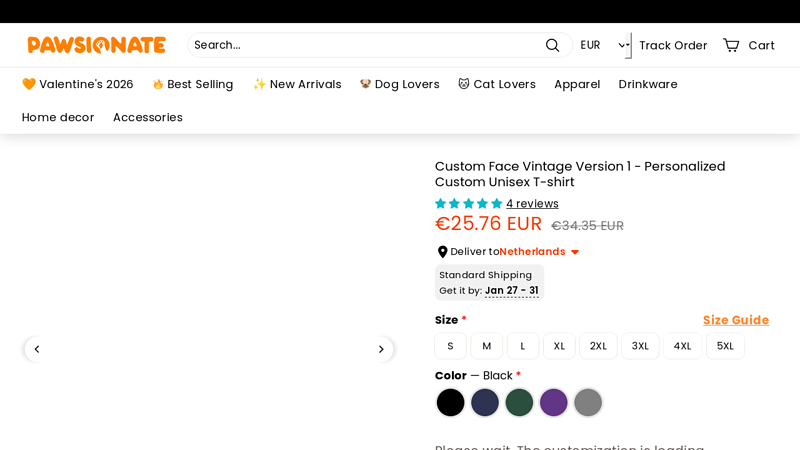
Task: Open the EUR currency dropdown
Action: [x=603, y=45]
